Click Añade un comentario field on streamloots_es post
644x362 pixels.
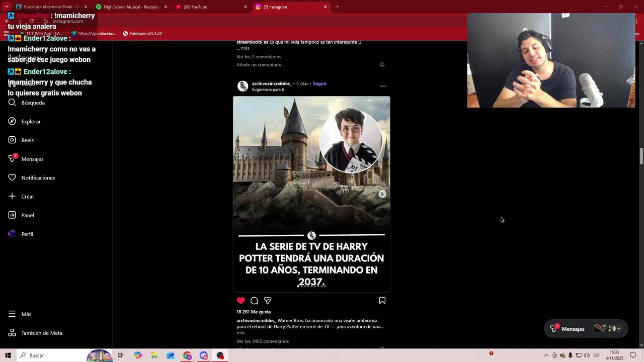point(261,65)
